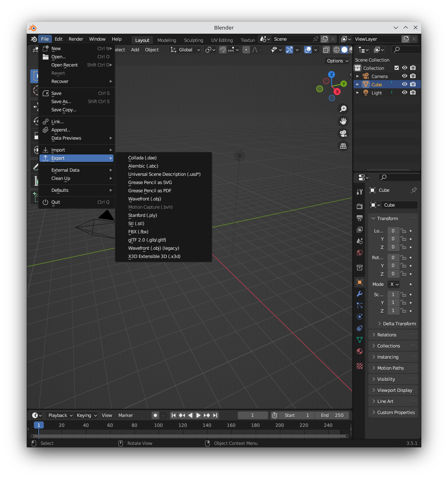Expand the Export submenu Wavefront option
Screen dimensions: 448x479
click(145, 199)
